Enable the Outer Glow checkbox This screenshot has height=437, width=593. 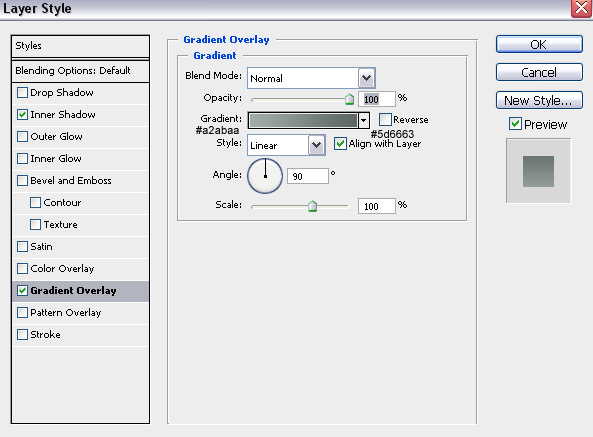(x=22, y=136)
